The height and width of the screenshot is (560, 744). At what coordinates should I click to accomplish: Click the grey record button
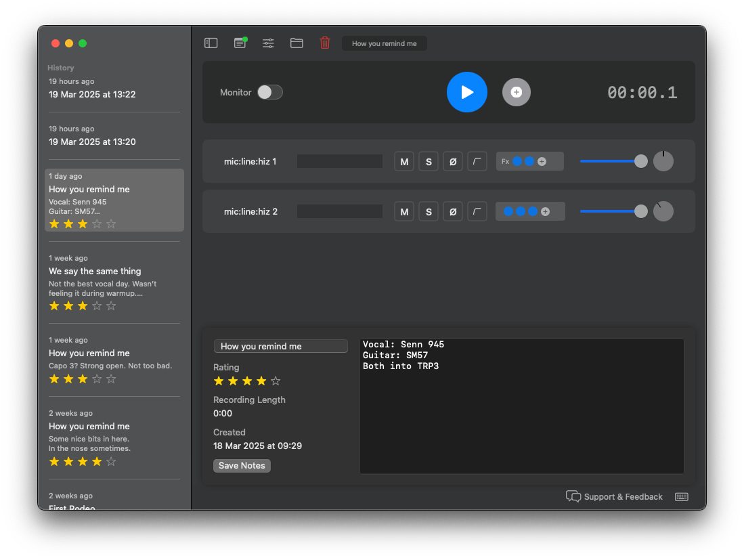[x=517, y=92]
